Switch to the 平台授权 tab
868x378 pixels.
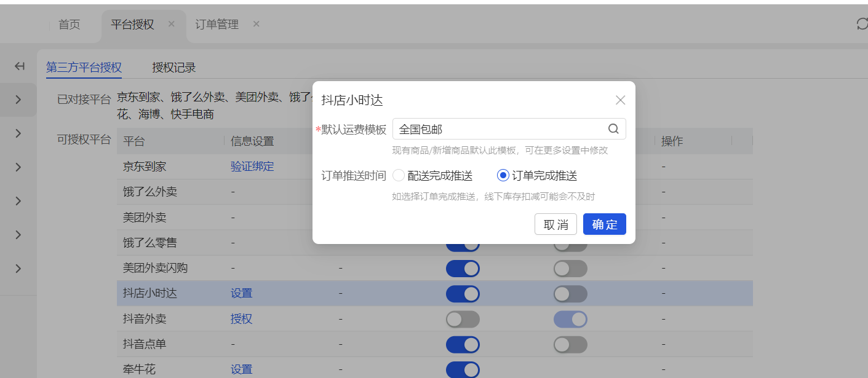132,25
